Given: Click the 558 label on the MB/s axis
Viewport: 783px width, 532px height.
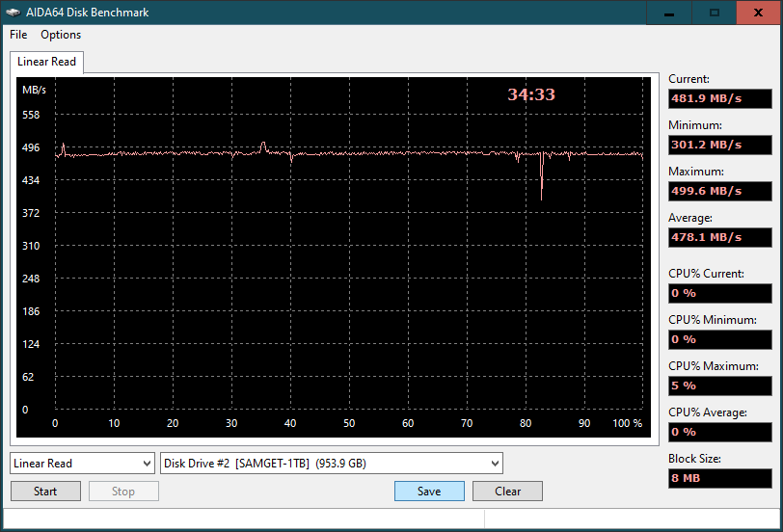Looking at the screenshot, I should point(31,115).
